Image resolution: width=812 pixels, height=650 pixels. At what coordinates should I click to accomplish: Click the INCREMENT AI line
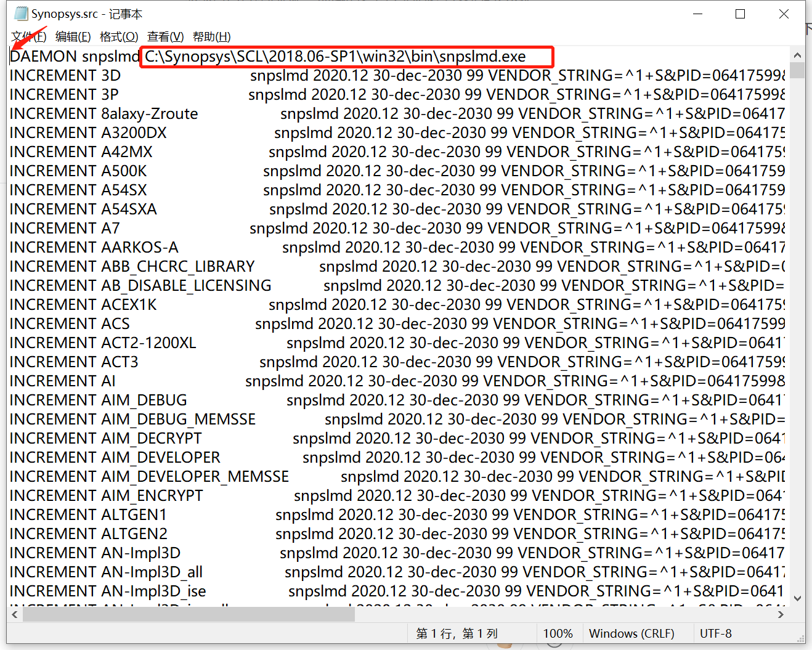(x=397, y=381)
